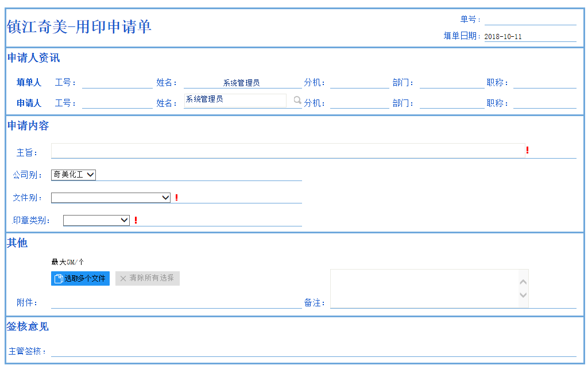
Task: Click the red required mark beside 印章类别
Action: [136, 220]
